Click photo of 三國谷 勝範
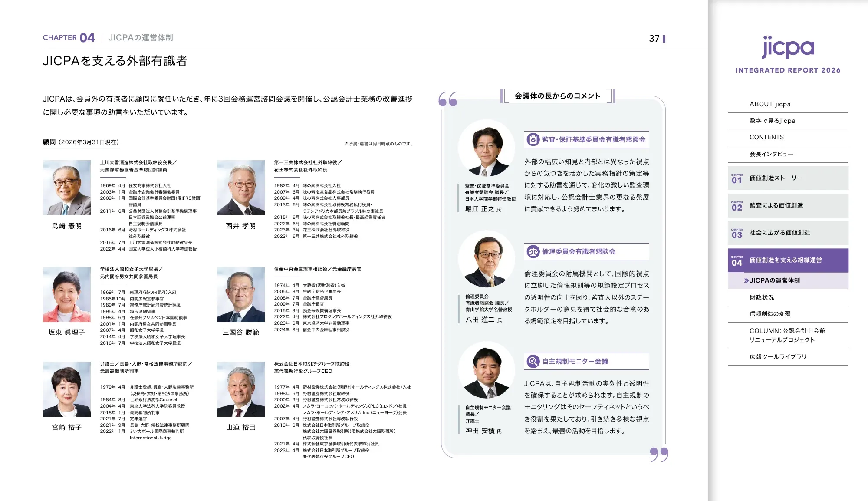The width and height of the screenshot is (868, 501). [x=241, y=294]
